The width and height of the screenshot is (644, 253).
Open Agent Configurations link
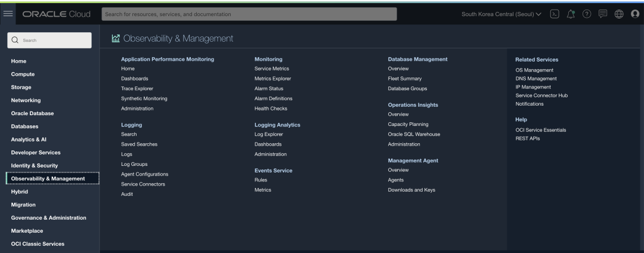pyautogui.click(x=144, y=174)
